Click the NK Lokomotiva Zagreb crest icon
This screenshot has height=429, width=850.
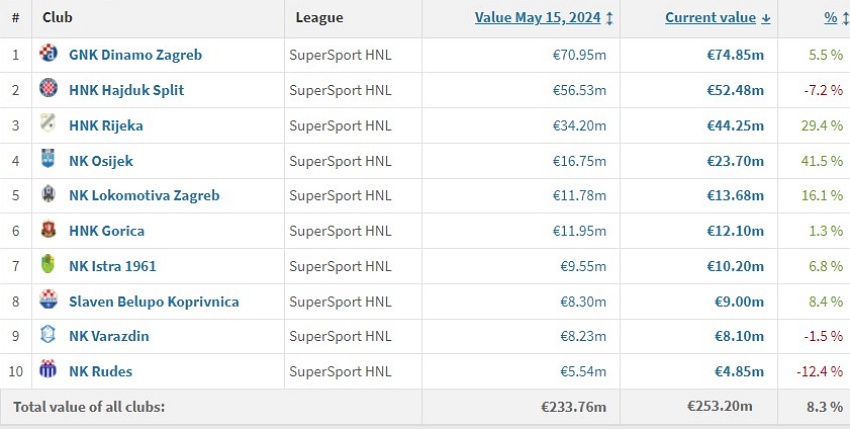[x=48, y=194]
